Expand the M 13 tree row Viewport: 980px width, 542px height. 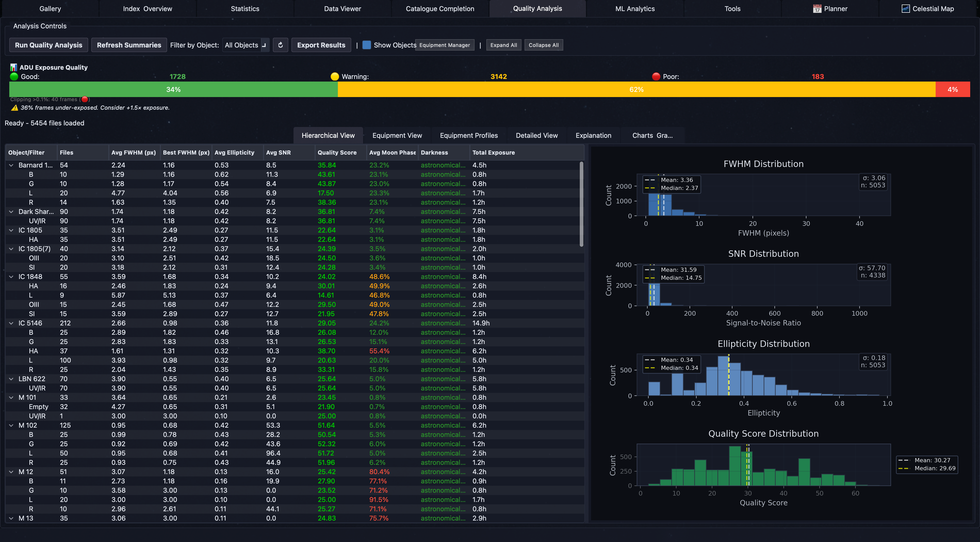[x=11, y=518]
